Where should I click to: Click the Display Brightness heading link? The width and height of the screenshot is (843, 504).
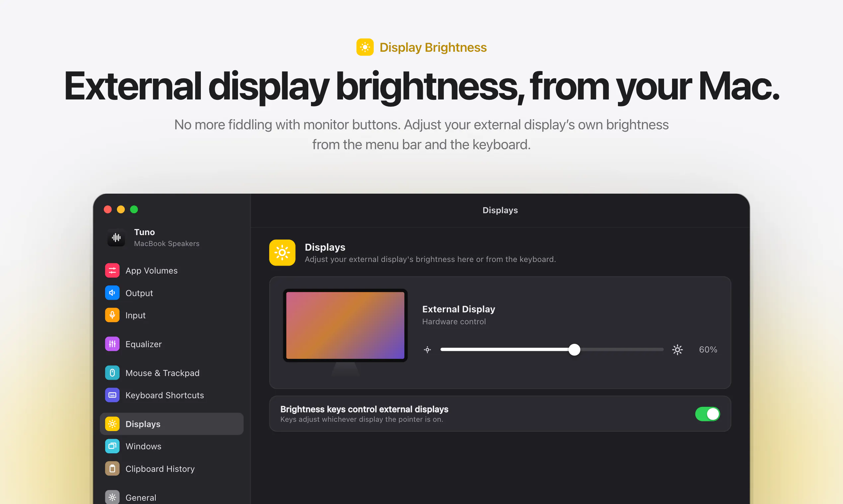click(433, 47)
